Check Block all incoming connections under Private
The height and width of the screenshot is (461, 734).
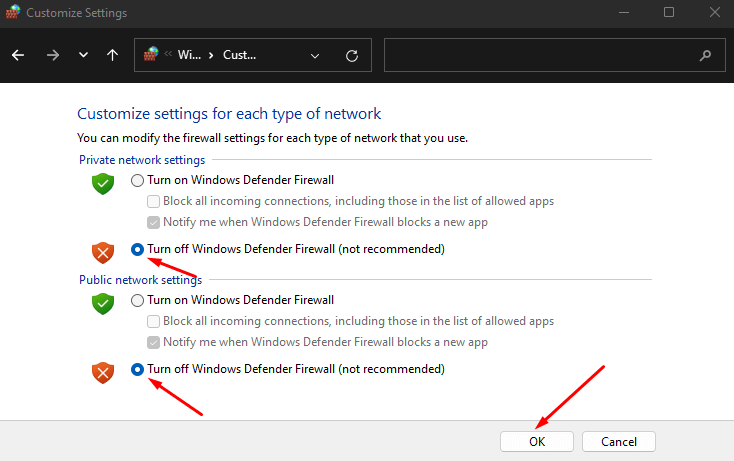(154, 201)
